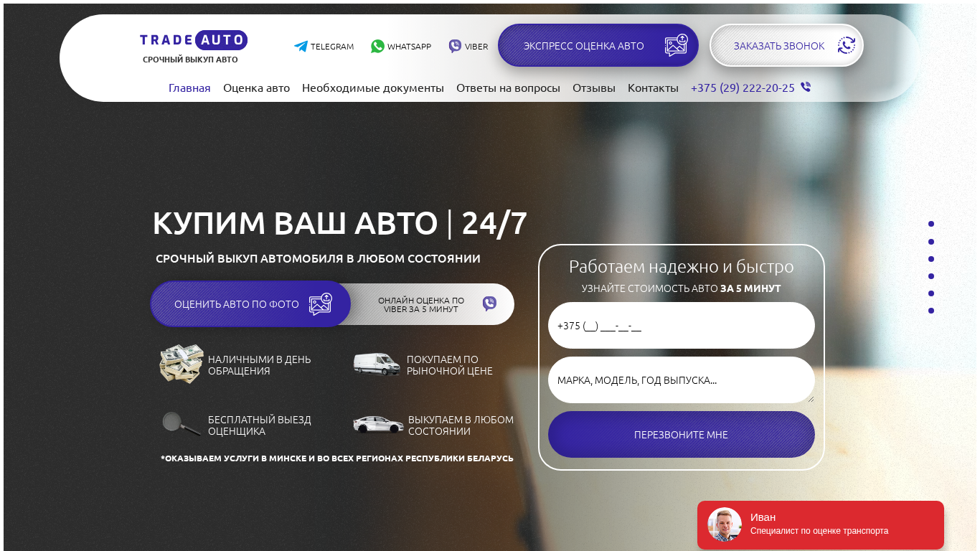Click the stack of cash icon
Screen dimensions: 980x551
click(182, 364)
